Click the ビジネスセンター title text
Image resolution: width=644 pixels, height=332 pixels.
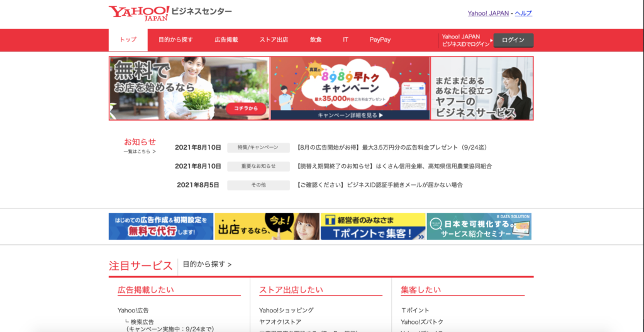pos(202,11)
